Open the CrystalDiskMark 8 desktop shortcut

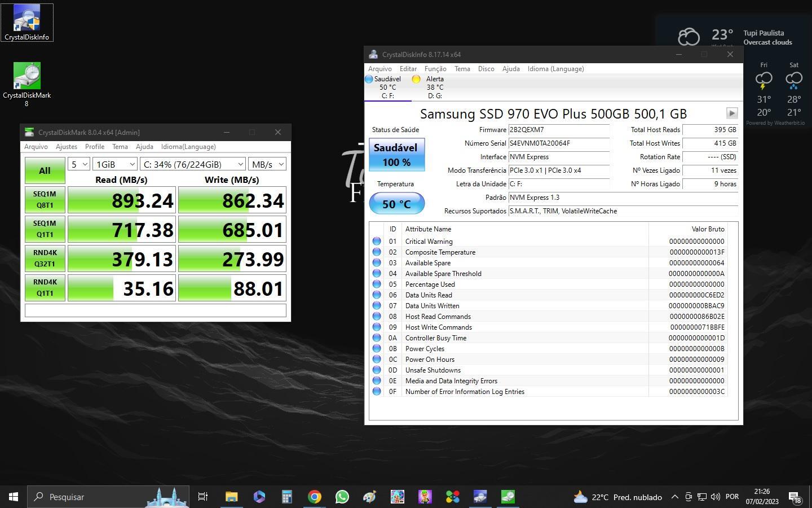click(27, 85)
